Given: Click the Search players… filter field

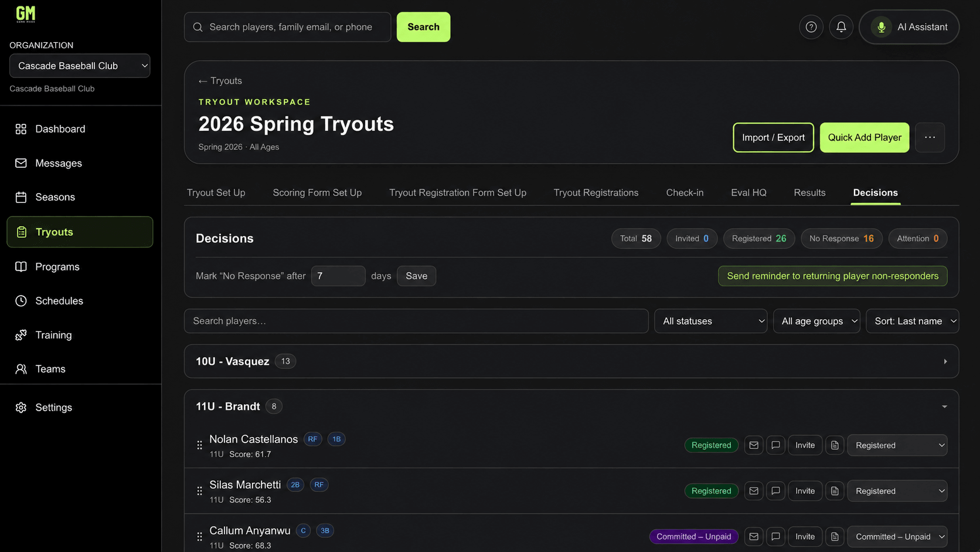Looking at the screenshot, I should click(x=416, y=321).
